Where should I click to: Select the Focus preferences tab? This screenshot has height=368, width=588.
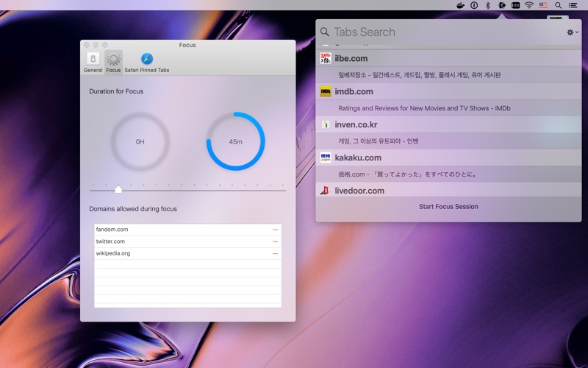[x=113, y=63]
